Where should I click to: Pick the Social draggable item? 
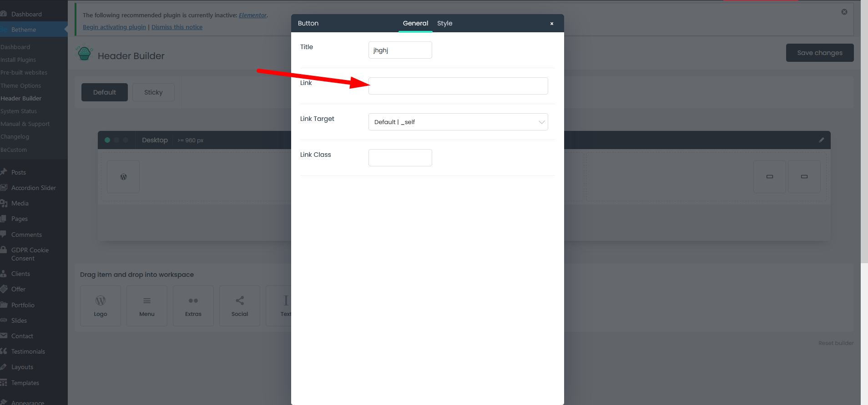point(240,306)
